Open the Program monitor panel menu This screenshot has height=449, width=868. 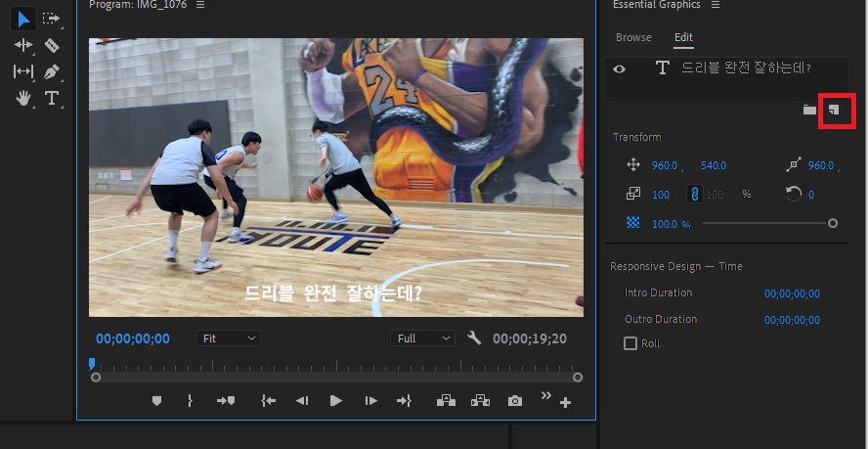tap(200, 5)
